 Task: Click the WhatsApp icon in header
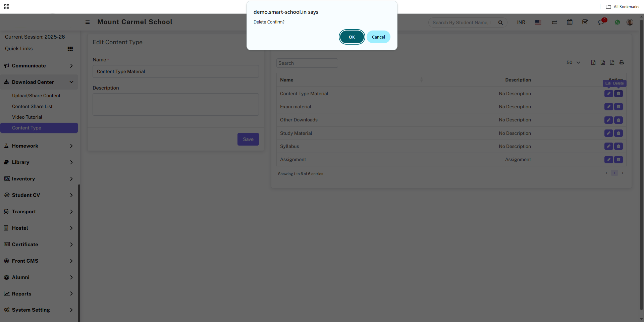pos(617,22)
